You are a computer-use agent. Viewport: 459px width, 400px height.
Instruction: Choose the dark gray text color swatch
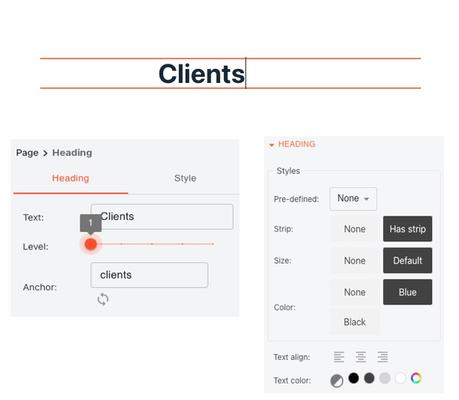pyautogui.click(x=369, y=378)
